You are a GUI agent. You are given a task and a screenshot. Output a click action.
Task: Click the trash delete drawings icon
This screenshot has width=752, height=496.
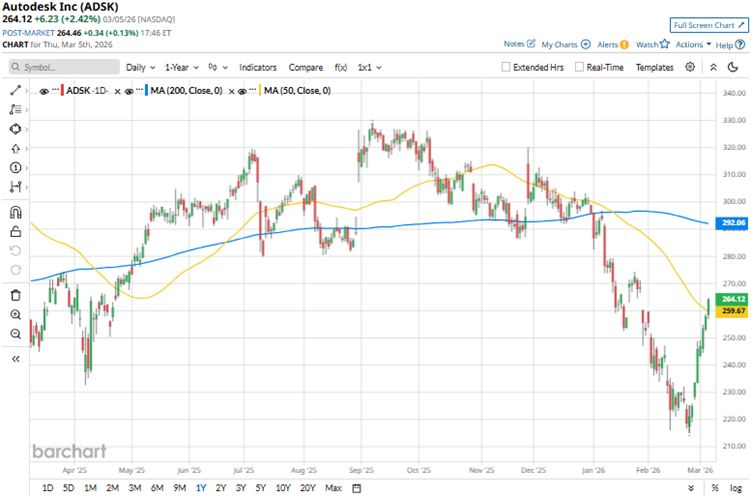pyautogui.click(x=15, y=295)
